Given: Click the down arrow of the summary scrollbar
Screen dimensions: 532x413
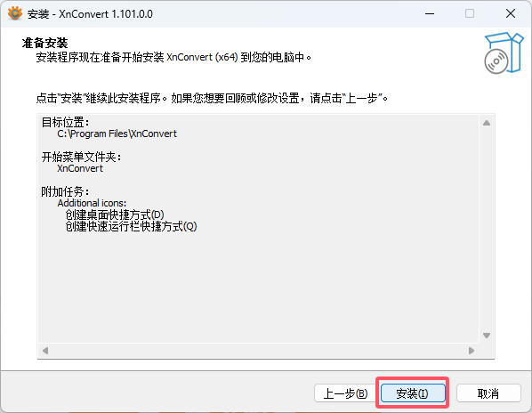Looking at the screenshot, I should point(487,336).
